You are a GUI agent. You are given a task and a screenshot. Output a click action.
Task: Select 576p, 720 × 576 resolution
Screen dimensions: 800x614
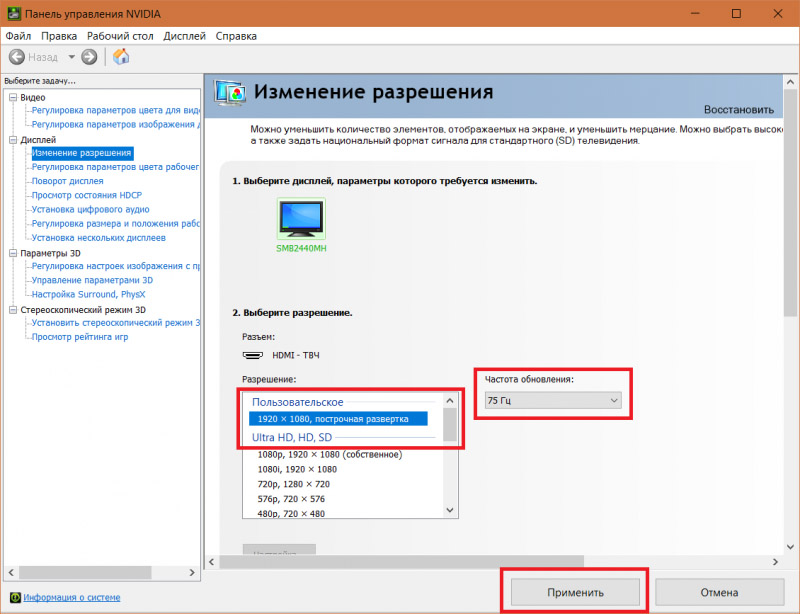point(291,499)
